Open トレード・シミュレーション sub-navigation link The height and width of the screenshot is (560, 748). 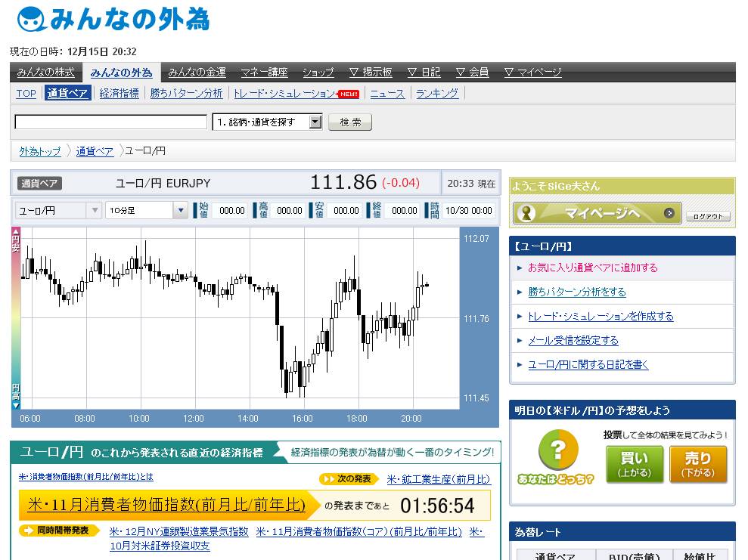point(285,94)
